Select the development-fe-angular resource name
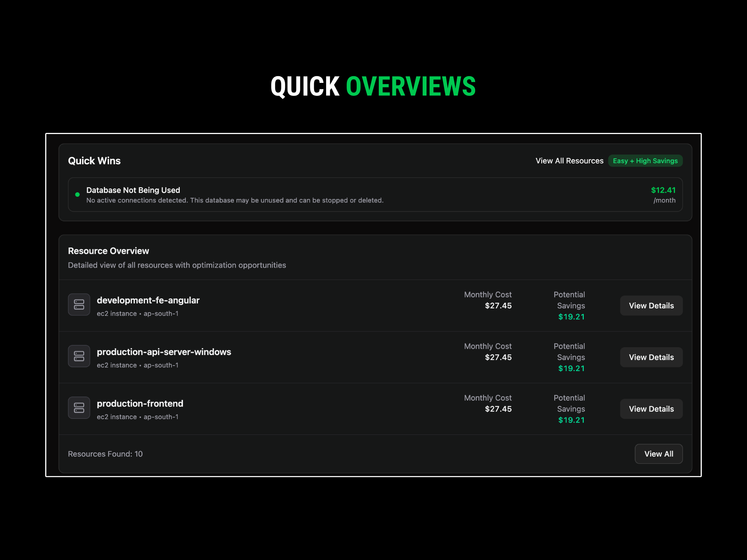The height and width of the screenshot is (560, 747). click(148, 300)
